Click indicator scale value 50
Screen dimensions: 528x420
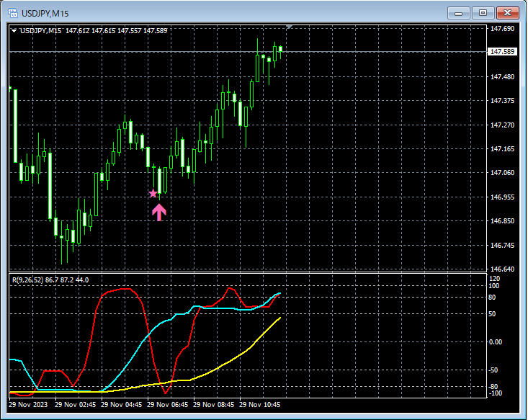coord(492,314)
